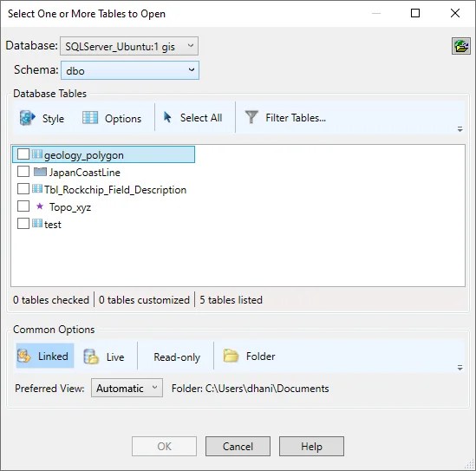476x471 pixels.
Task: Check the geology_polygon checkbox
Action: [23, 154]
